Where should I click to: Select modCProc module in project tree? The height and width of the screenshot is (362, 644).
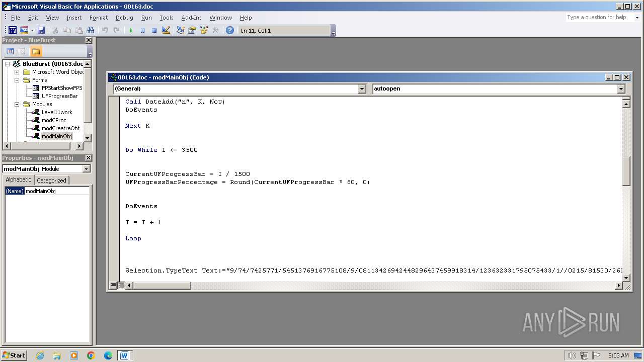[x=54, y=120]
